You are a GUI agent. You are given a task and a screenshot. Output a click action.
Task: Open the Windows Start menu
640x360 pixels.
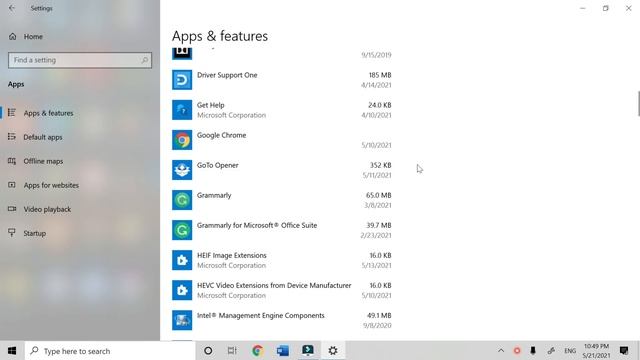[x=12, y=351]
